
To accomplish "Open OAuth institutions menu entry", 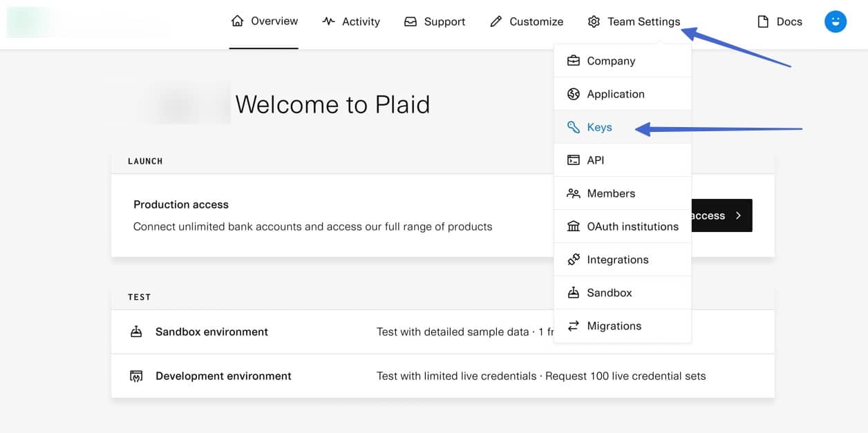I will [623, 227].
